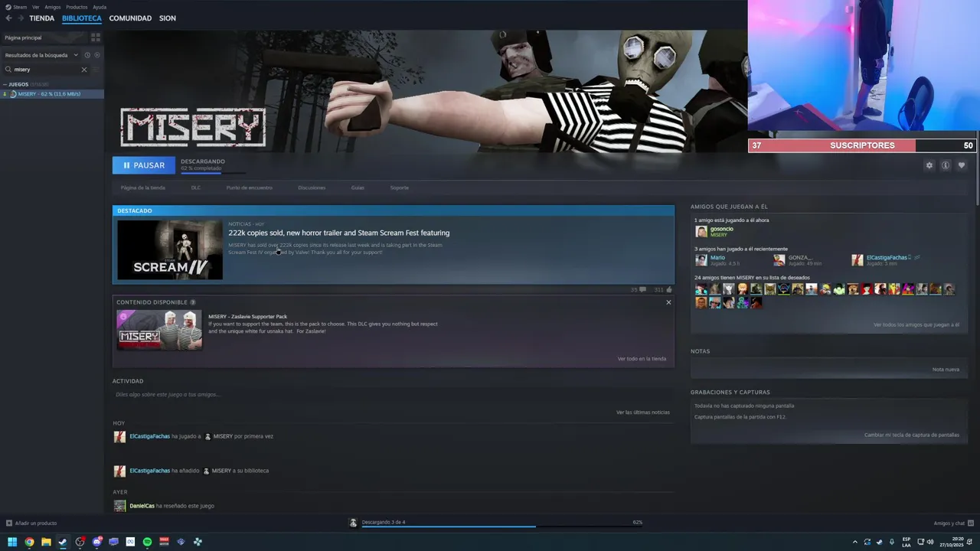Viewport: 980px width, 551px height.
Task: Show ready-to-play games filter icon
Action: coord(96,55)
